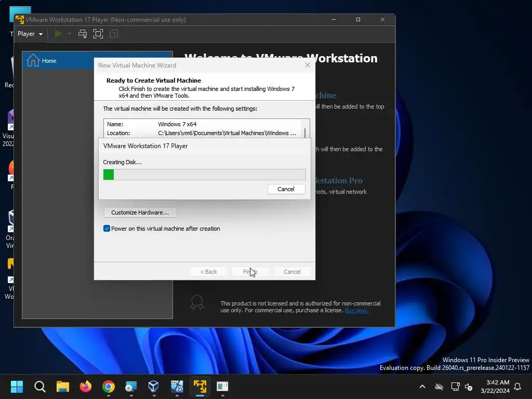Click the Back button in wizard
The height and width of the screenshot is (399, 532).
click(208, 272)
